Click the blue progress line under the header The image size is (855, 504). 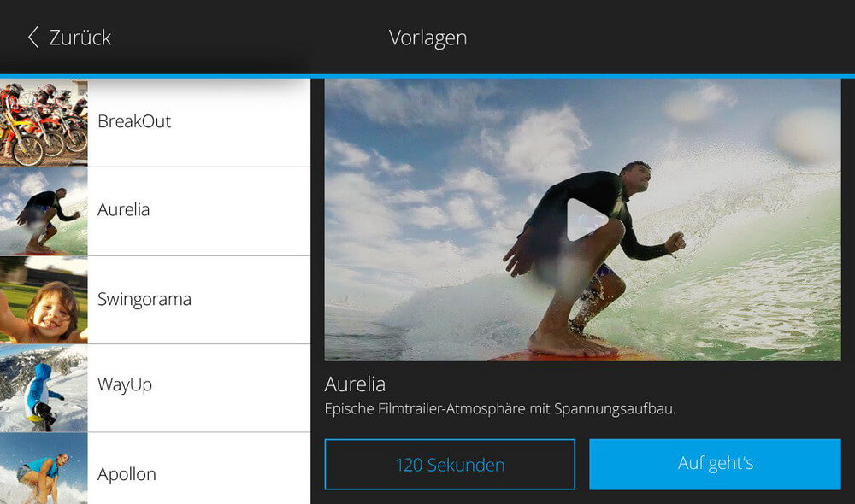click(427, 76)
